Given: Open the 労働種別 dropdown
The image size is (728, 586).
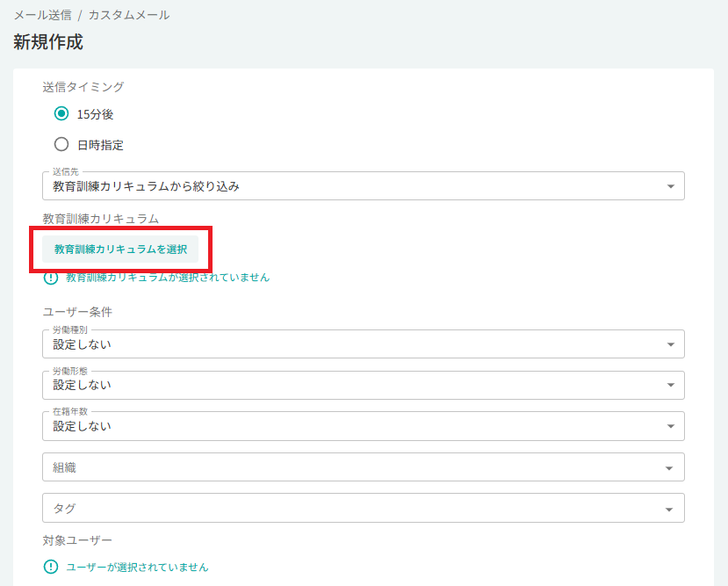Looking at the screenshot, I should coord(363,344).
